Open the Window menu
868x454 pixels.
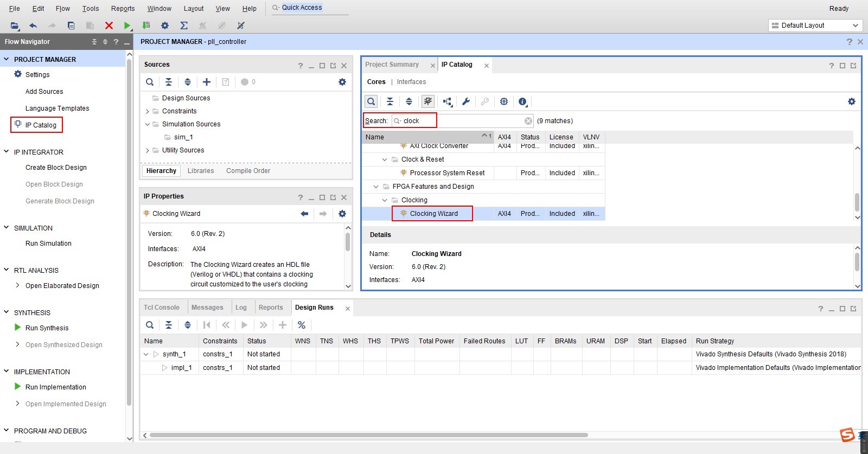point(159,9)
